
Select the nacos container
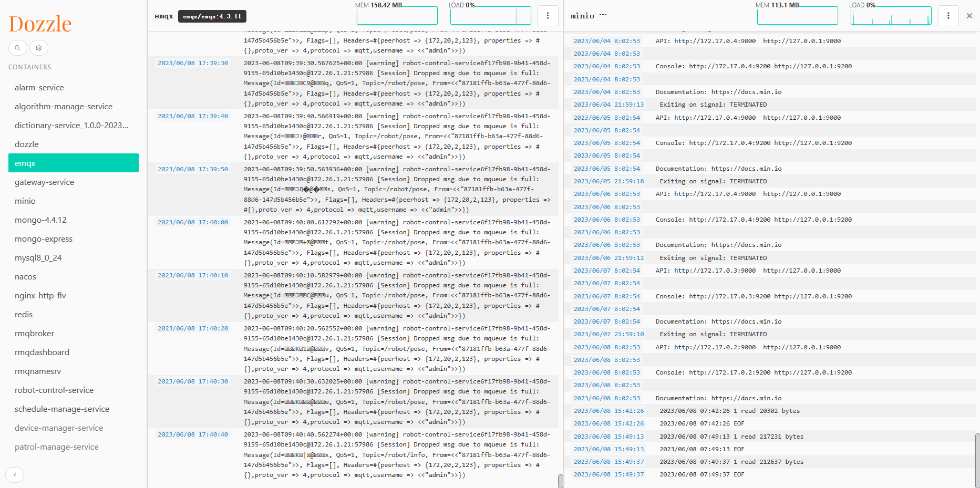click(x=25, y=276)
